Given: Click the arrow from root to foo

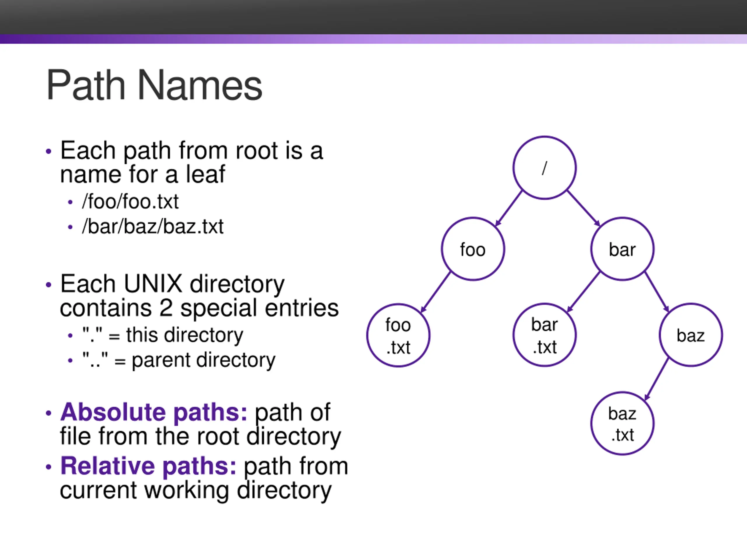Looking at the screenshot, I should tap(509, 208).
